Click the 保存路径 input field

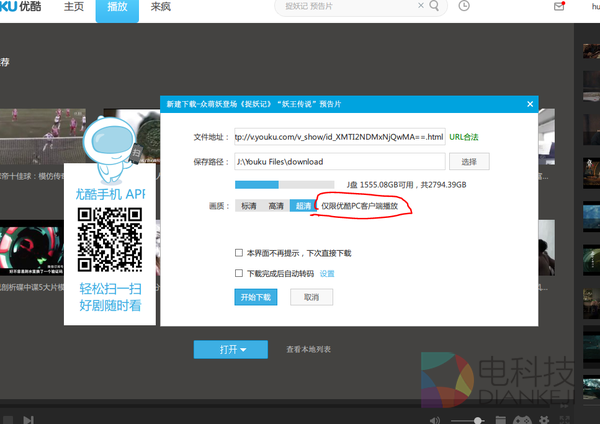point(340,161)
